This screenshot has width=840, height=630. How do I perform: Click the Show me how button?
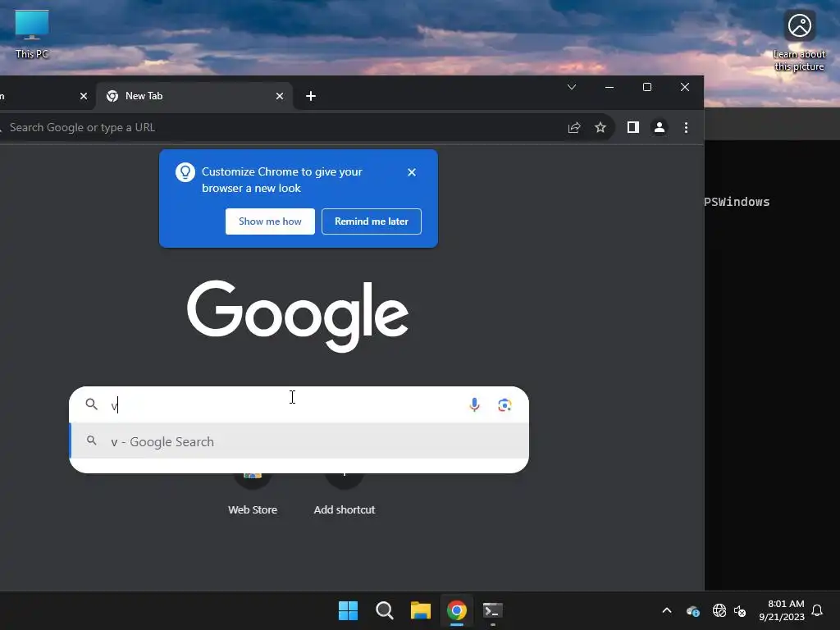pos(270,221)
